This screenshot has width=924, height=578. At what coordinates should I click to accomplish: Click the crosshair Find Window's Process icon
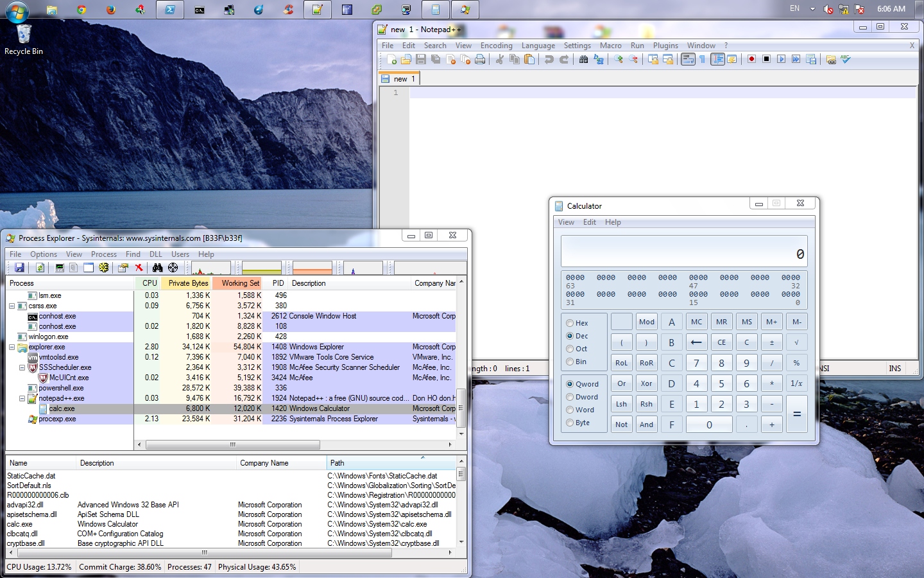[x=173, y=268]
